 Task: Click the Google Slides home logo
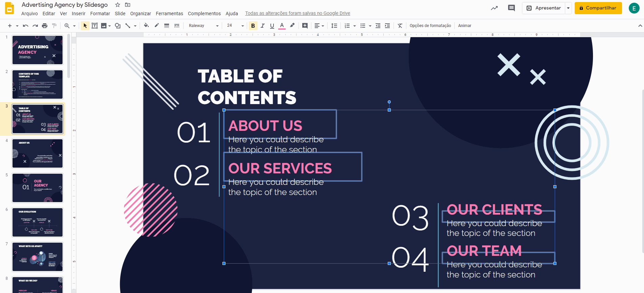pos(9,8)
